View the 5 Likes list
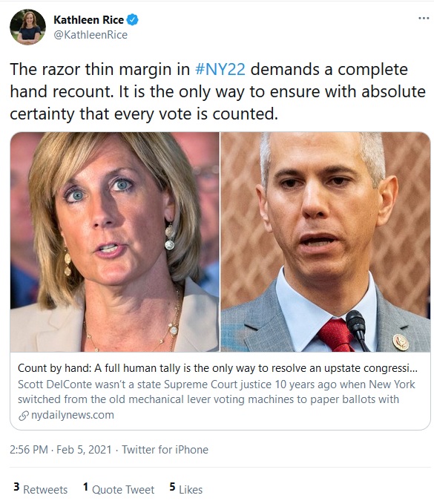 [186, 489]
